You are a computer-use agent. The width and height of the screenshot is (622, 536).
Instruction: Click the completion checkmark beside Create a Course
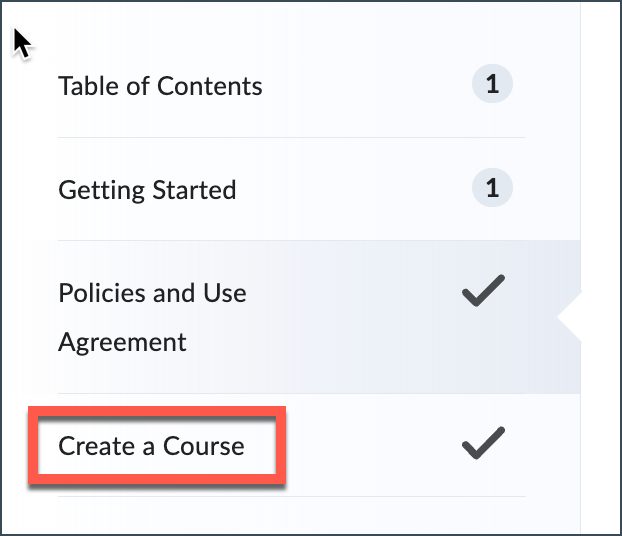484,443
